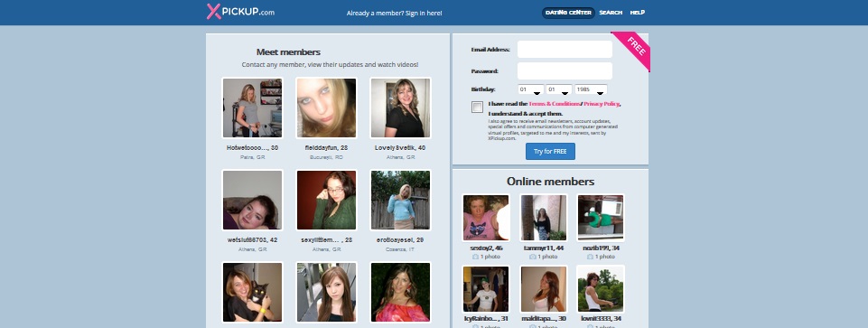Screen dimensions: 868x328
Task: Open the birthday month dropdown
Action: (x=559, y=89)
